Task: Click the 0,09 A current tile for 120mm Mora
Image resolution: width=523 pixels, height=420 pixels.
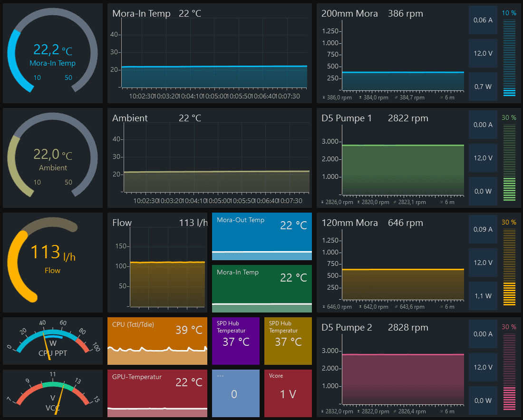Action: click(x=483, y=230)
